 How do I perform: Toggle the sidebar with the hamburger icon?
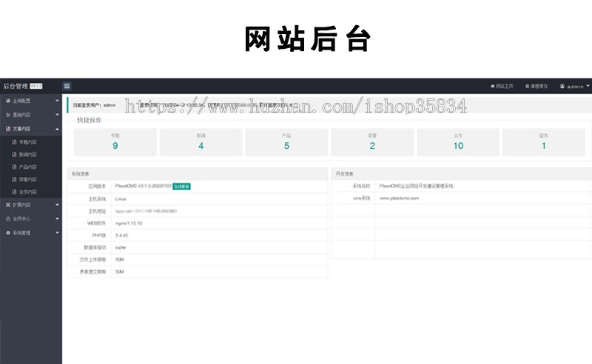(x=67, y=86)
